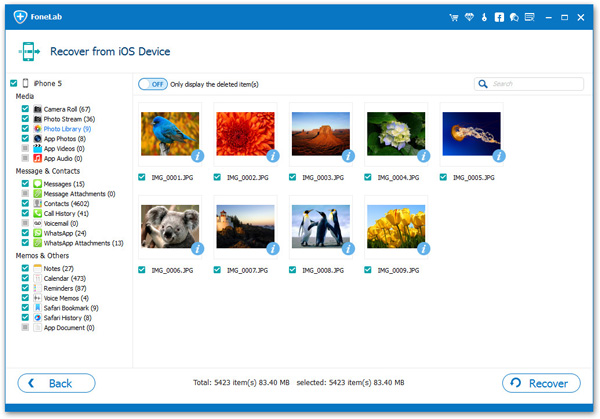600x419 pixels.
Task: Show info for IMG_0008.JPG penguins photo
Action: tap(348, 249)
